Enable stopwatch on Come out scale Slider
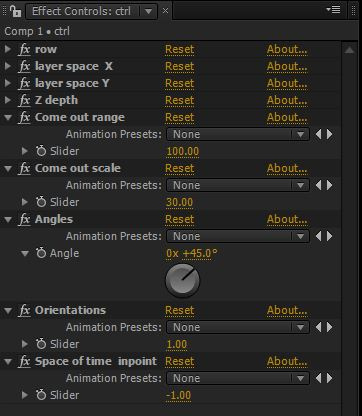Screen dimensions: 362x416 (41, 202)
